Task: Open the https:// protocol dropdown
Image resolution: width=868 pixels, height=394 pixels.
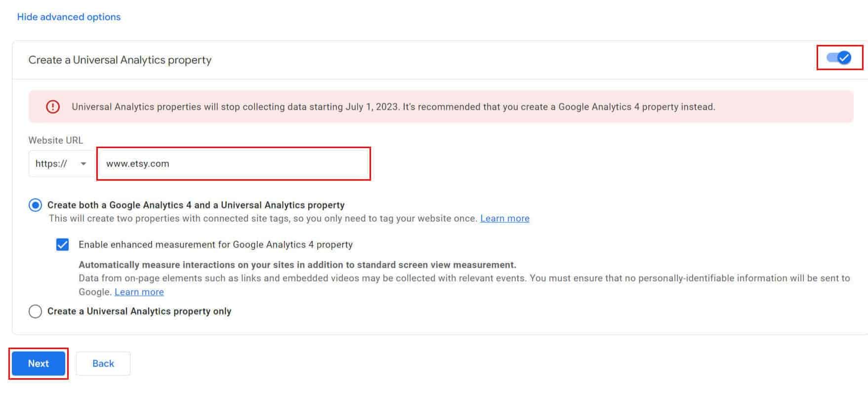Action: click(61, 163)
